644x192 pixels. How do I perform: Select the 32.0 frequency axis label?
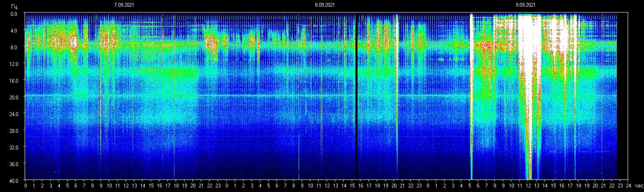tap(13, 147)
